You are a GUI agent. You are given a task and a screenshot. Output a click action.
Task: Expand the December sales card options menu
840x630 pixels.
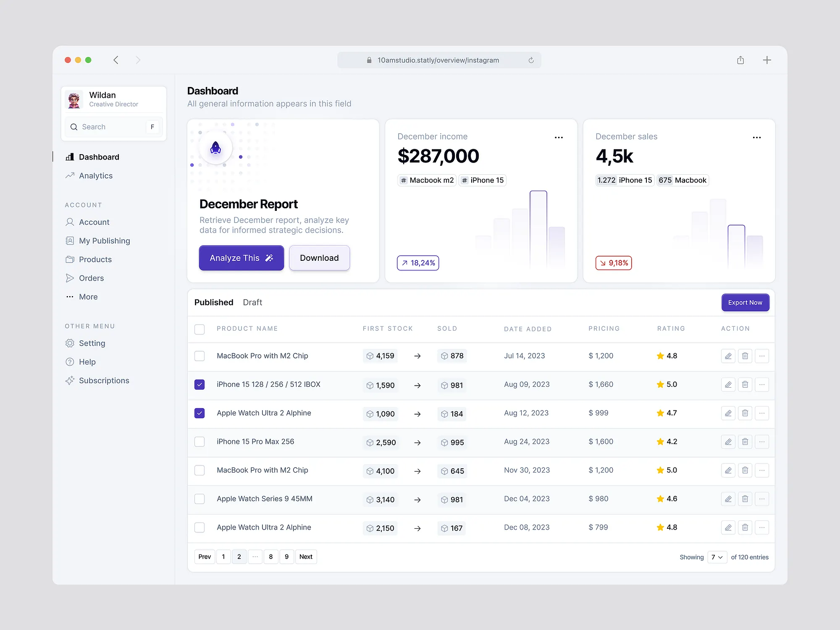click(x=756, y=137)
